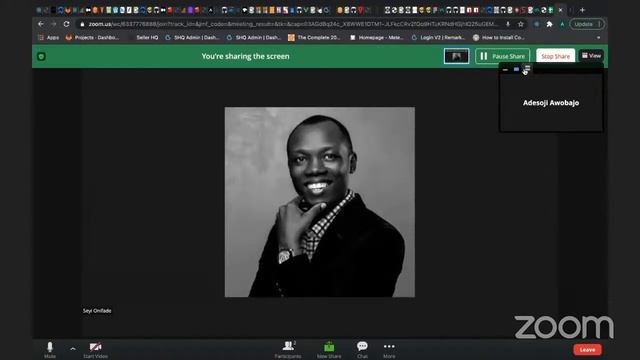Screen dimensions: 640x360
Task: Switch floating panel to single-video view
Action: point(516,70)
